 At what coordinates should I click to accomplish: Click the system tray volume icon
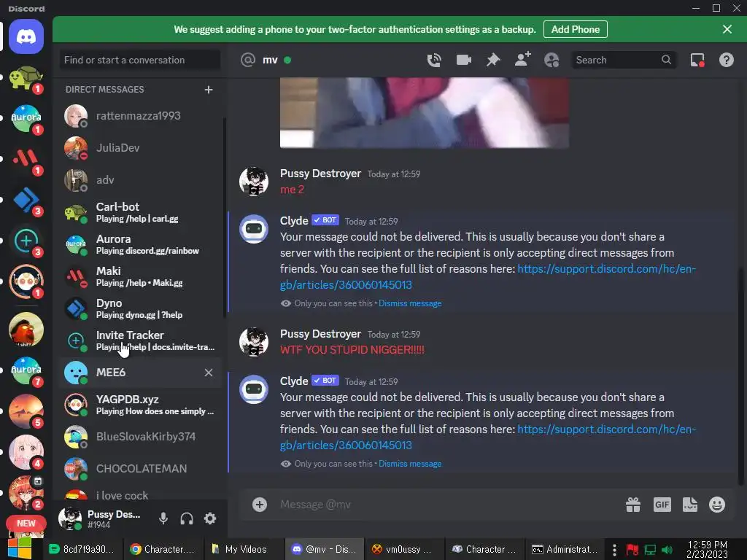pos(667,550)
